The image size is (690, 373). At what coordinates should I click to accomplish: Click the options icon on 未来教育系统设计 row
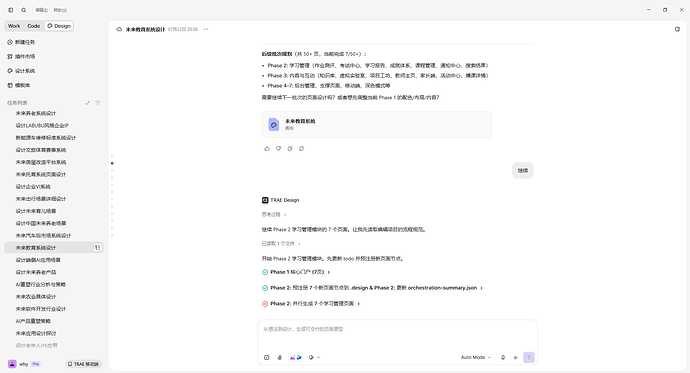coord(97,248)
